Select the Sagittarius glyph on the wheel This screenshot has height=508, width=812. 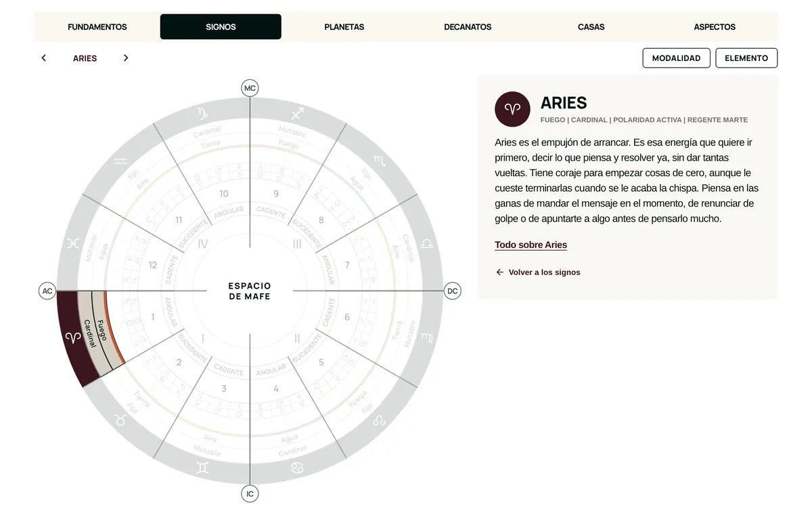pos(297,114)
